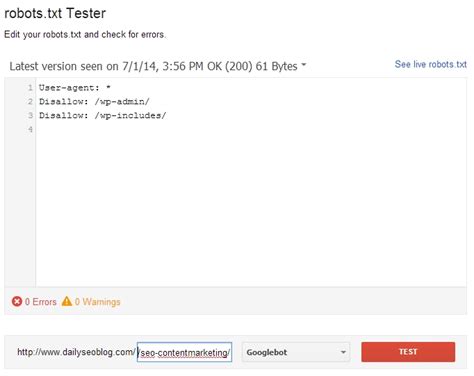Click the Disallow: /wp-admin/ line
The image size is (474, 376).
click(x=94, y=102)
